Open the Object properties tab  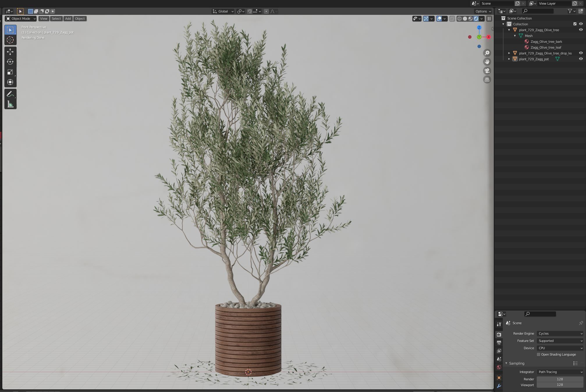tap(499, 378)
